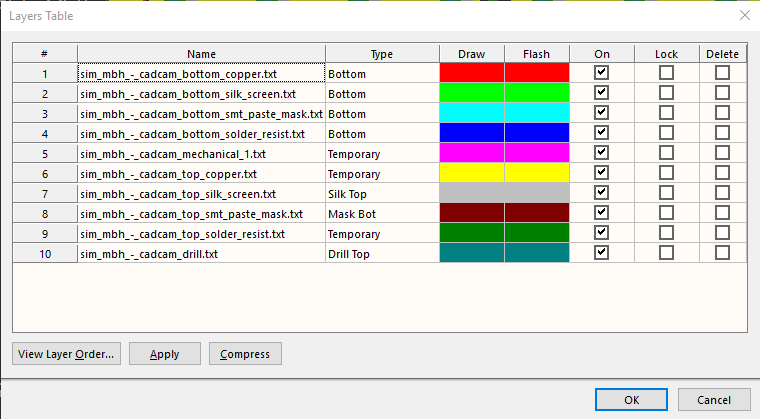Pick red Draw color of bottom_copper
Image resolution: width=760 pixels, height=419 pixels.
(471, 73)
